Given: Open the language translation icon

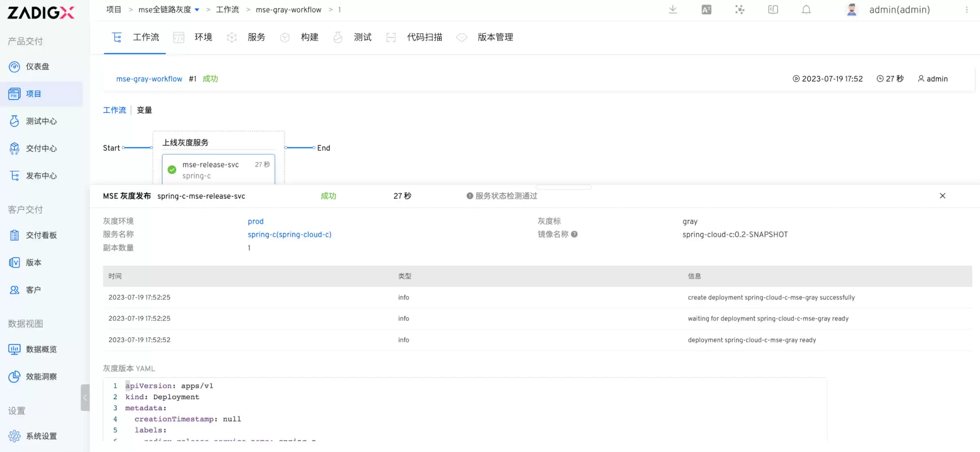Looking at the screenshot, I should tap(706, 10).
